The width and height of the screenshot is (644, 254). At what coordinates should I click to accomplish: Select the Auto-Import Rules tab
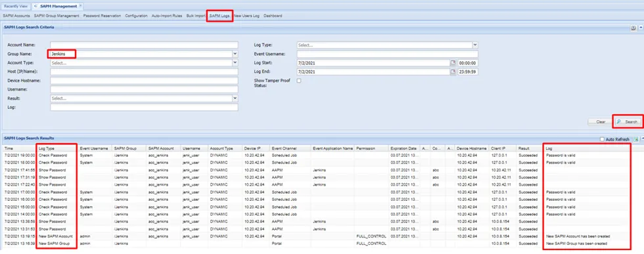(x=167, y=16)
